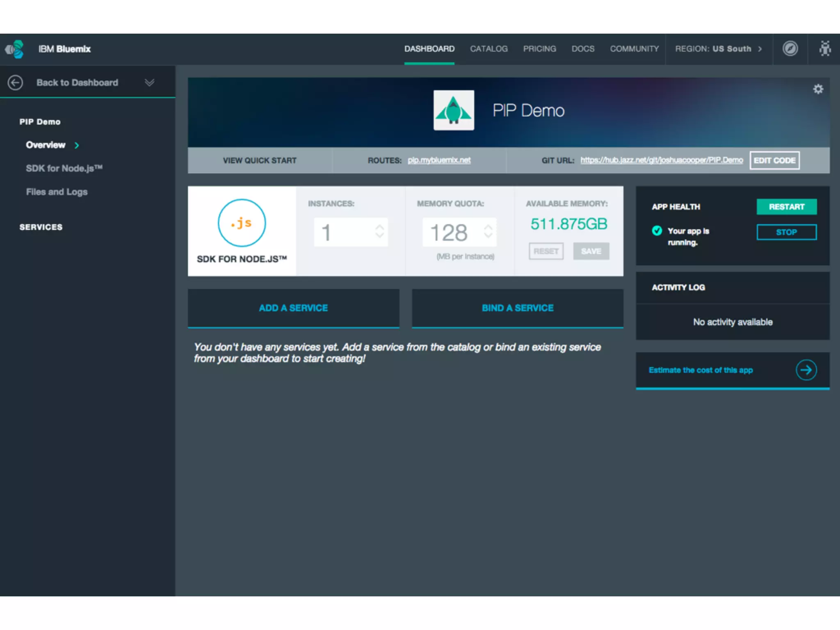Click the Bind a Service button
840x630 pixels.
[517, 308]
